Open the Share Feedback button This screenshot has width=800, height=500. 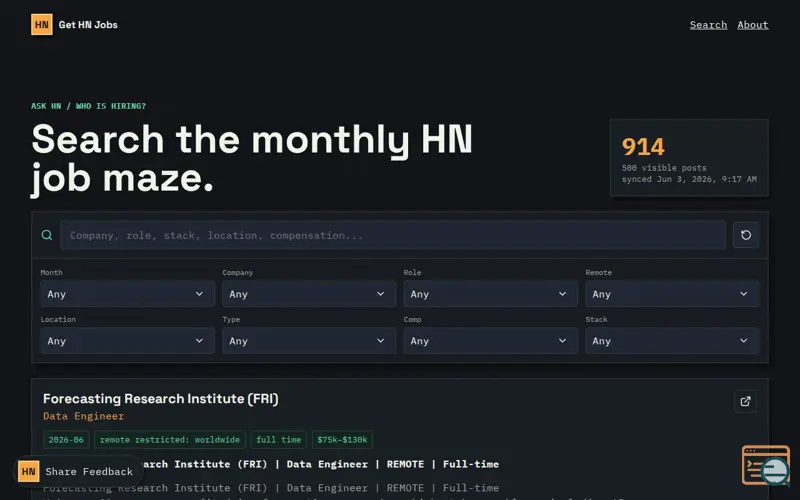click(x=78, y=471)
